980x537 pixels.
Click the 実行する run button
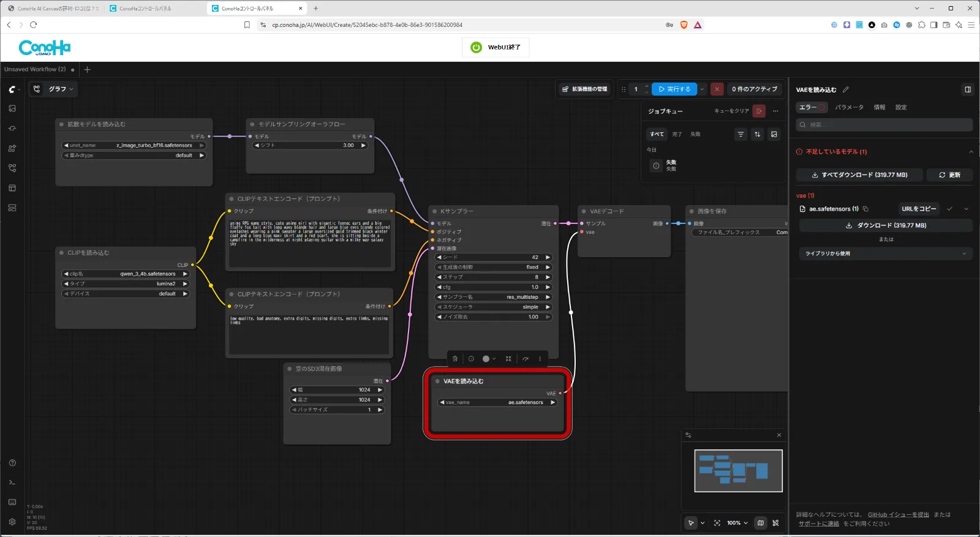[674, 89]
